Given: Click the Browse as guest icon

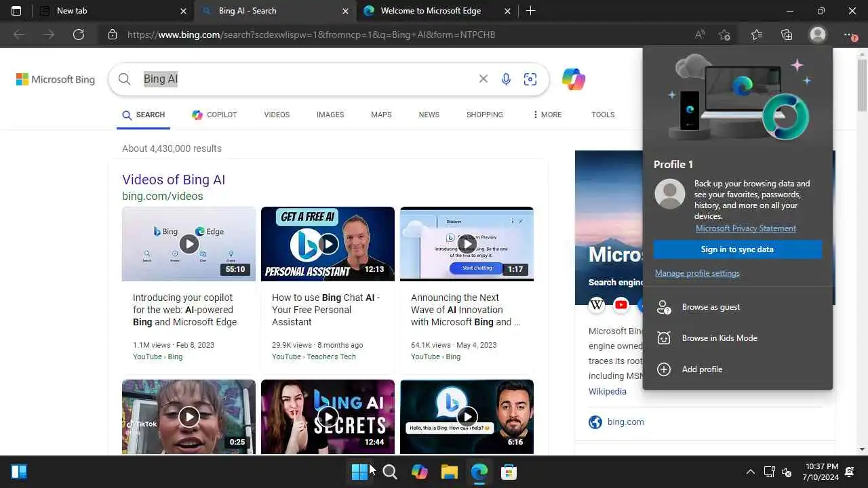Looking at the screenshot, I should 664,307.
